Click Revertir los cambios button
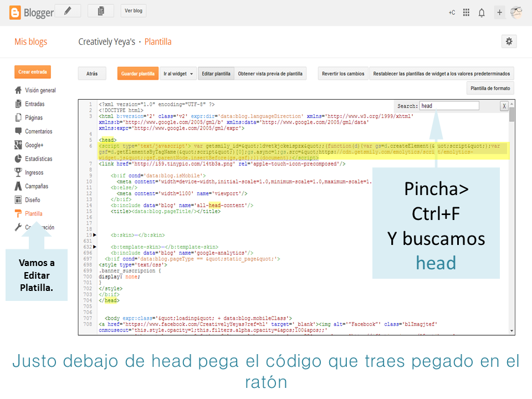This screenshot has height=399, width=532. 343,74
